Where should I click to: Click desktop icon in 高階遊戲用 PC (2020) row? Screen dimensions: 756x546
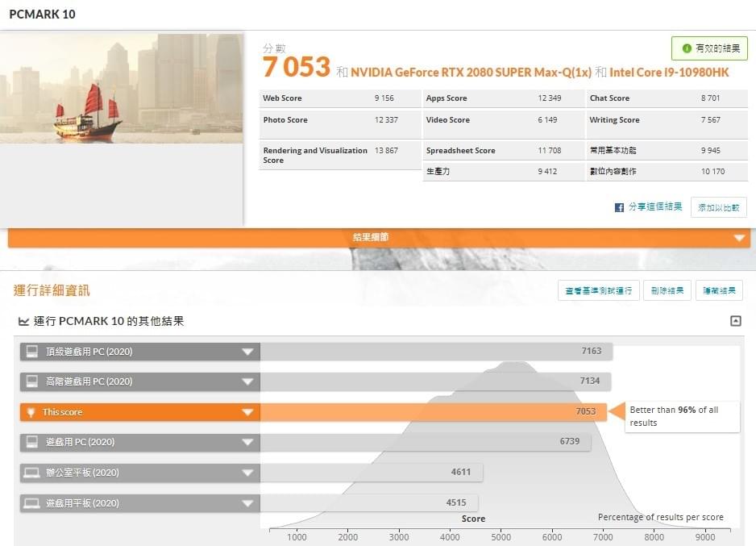point(31,381)
